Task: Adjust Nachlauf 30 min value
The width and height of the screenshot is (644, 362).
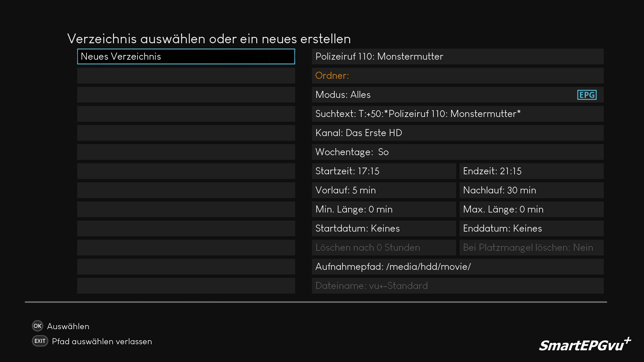Action: pos(531,190)
